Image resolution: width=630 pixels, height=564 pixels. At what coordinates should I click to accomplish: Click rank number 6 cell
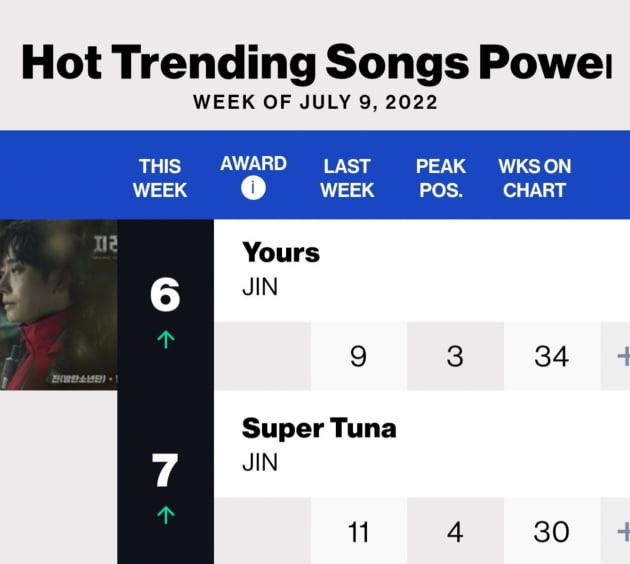coord(165,295)
